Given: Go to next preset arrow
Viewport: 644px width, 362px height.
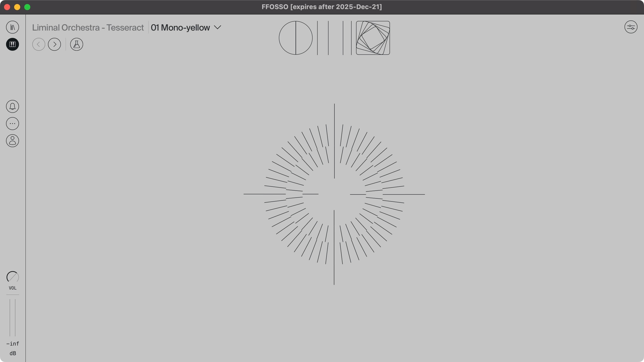Looking at the screenshot, I should click(54, 44).
